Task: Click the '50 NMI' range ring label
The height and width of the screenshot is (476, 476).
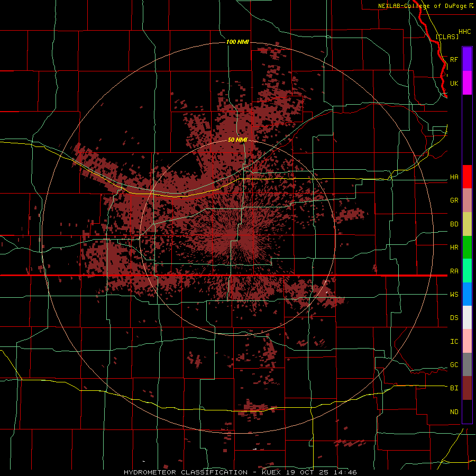Action: pos(237,140)
